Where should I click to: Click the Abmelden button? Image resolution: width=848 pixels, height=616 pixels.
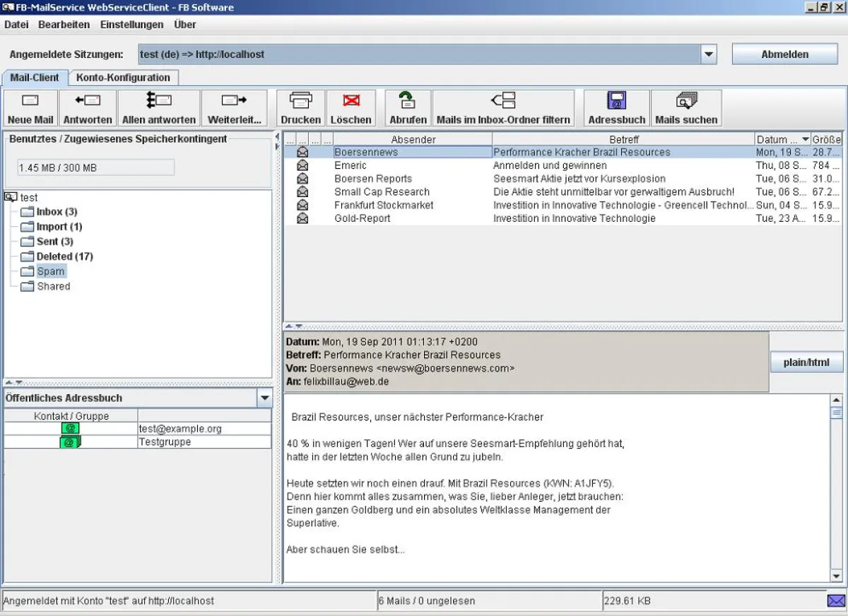click(x=784, y=54)
